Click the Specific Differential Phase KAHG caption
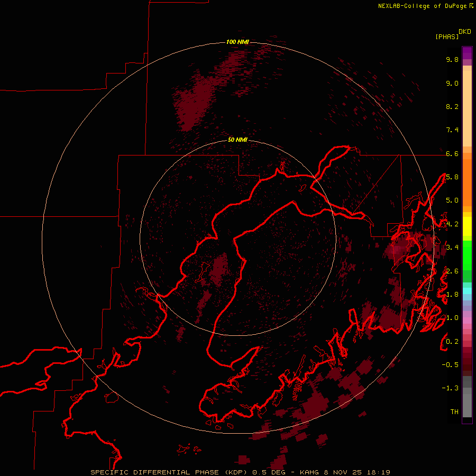This screenshot has width=476, height=476. pyautogui.click(x=241, y=472)
